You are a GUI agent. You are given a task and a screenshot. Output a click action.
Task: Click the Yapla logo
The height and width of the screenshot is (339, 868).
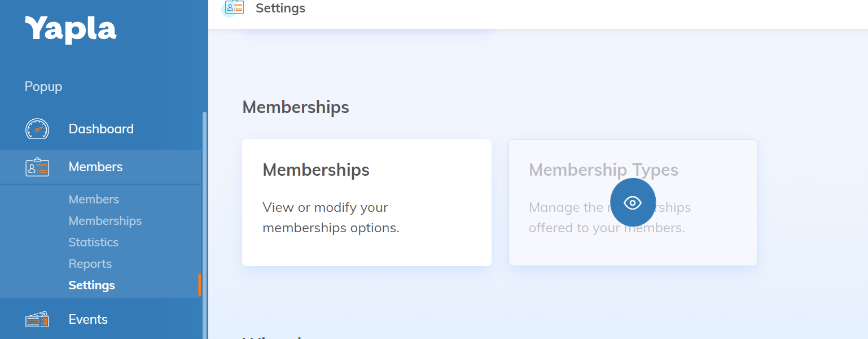(71, 29)
